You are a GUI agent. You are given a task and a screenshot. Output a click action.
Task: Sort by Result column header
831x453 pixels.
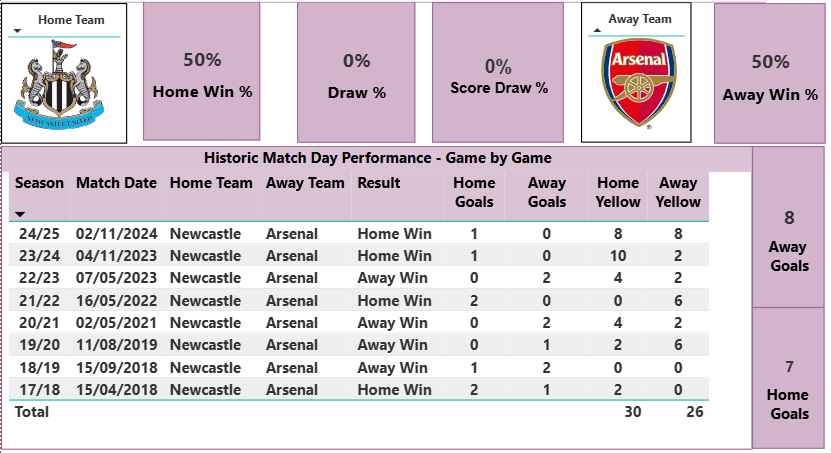click(379, 183)
